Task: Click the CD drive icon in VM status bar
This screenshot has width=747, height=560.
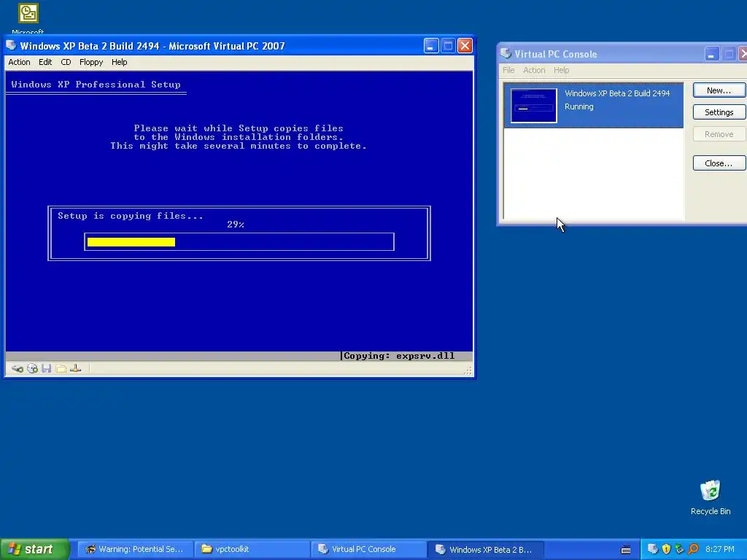Action: click(32, 368)
